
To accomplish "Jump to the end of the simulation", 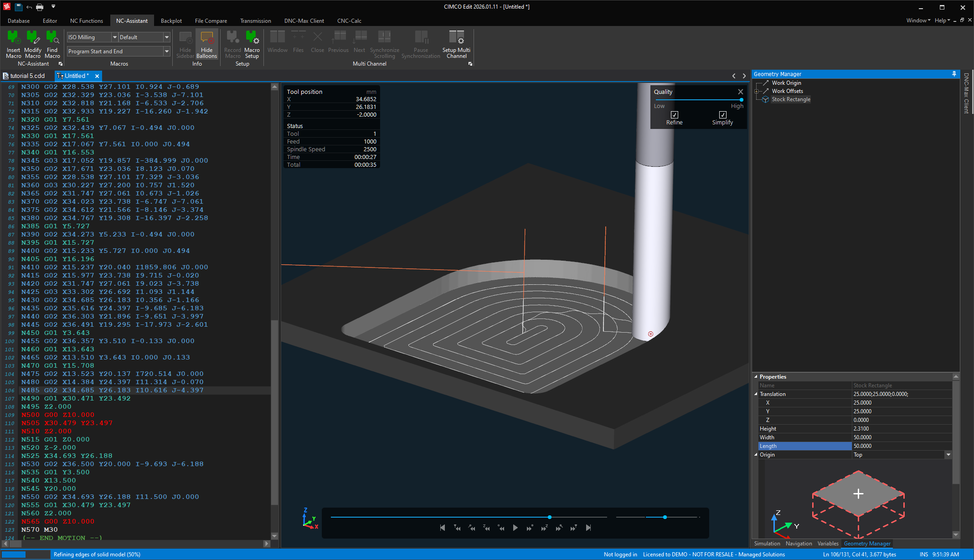I will coord(588,528).
